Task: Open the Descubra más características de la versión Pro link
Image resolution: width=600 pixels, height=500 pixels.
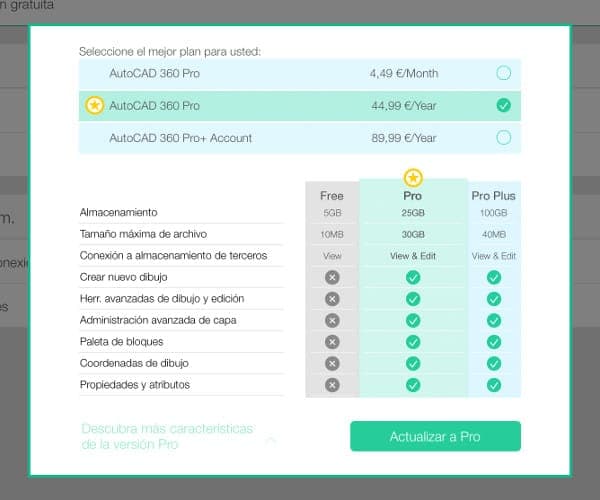Action: pos(166,436)
